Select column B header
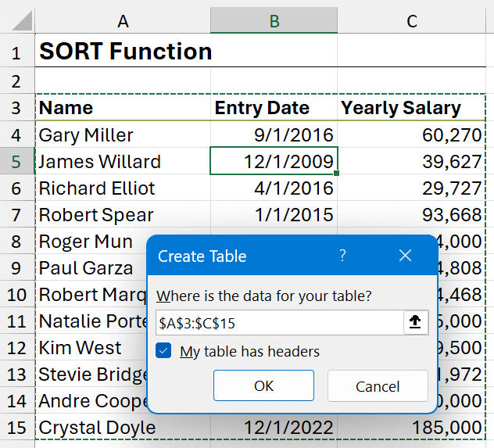This screenshot has height=448, width=494. [x=274, y=21]
